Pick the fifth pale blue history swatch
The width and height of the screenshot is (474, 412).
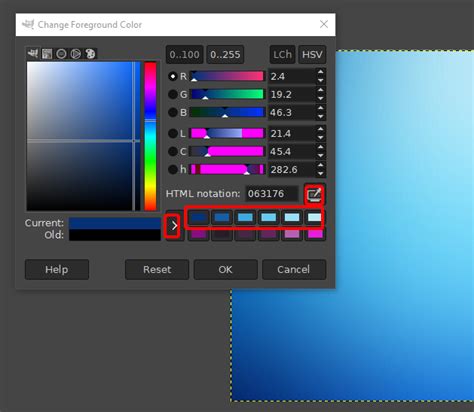click(x=292, y=218)
